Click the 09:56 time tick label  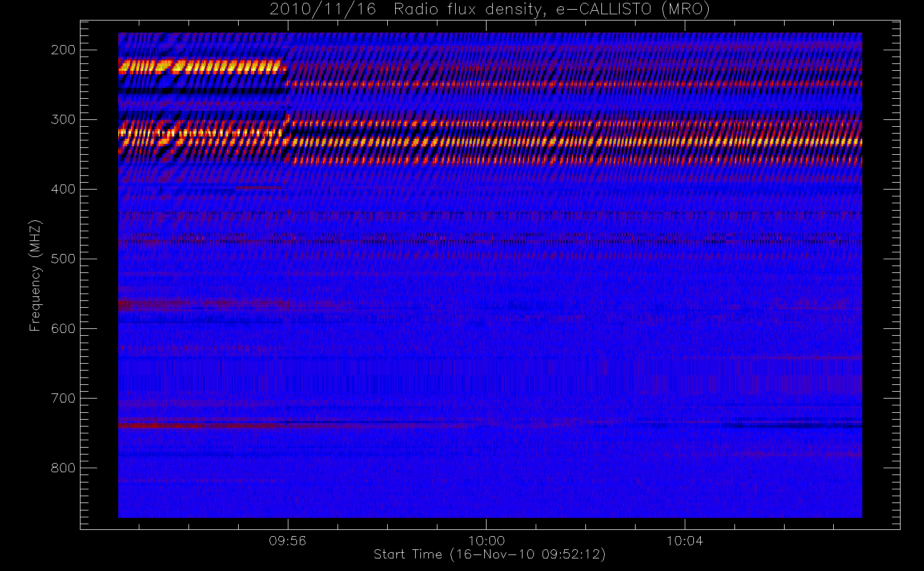[x=288, y=541]
